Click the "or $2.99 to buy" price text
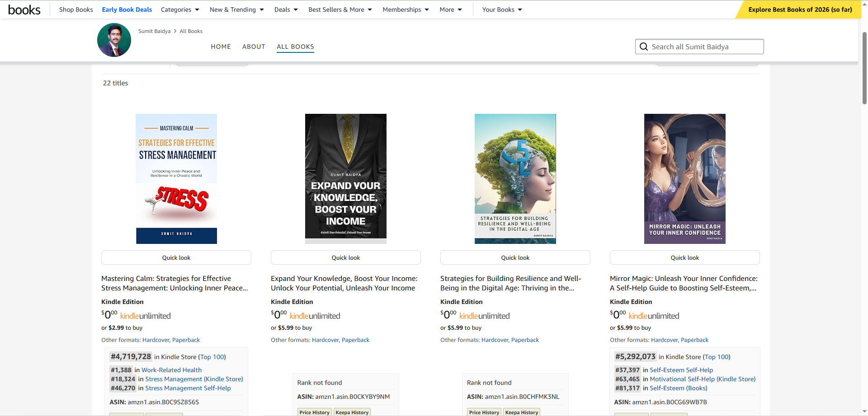Viewport: 868px width, 416px height. pos(122,328)
